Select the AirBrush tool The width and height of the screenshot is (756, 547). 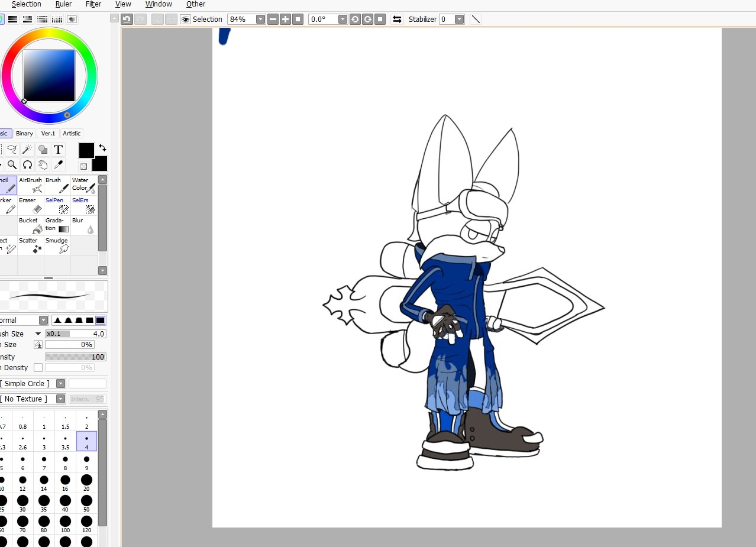(x=31, y=185)
